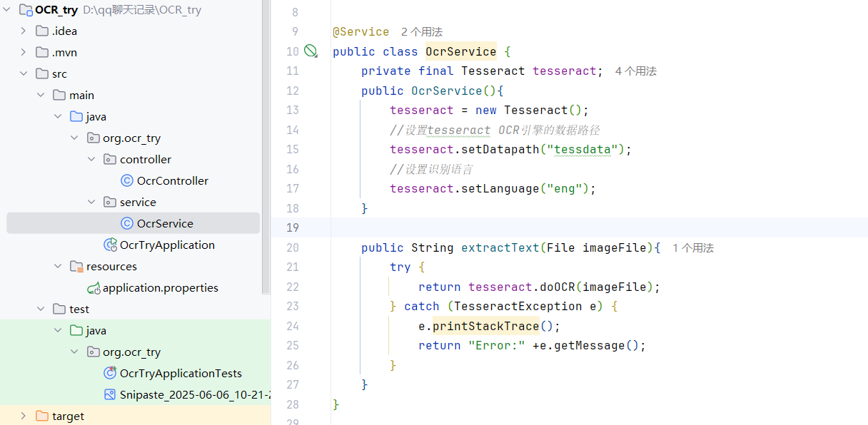868x425 pixels.
Task: Open the "2 个用法" usages hint for OcrService
Action: (419, 31)
